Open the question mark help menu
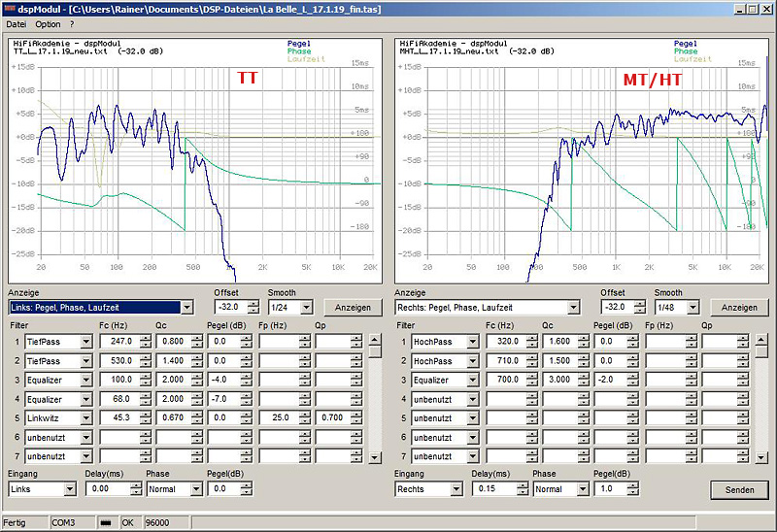Image resolution: width=777 pixels, height=532 pixels. click(x=72, y=24)
